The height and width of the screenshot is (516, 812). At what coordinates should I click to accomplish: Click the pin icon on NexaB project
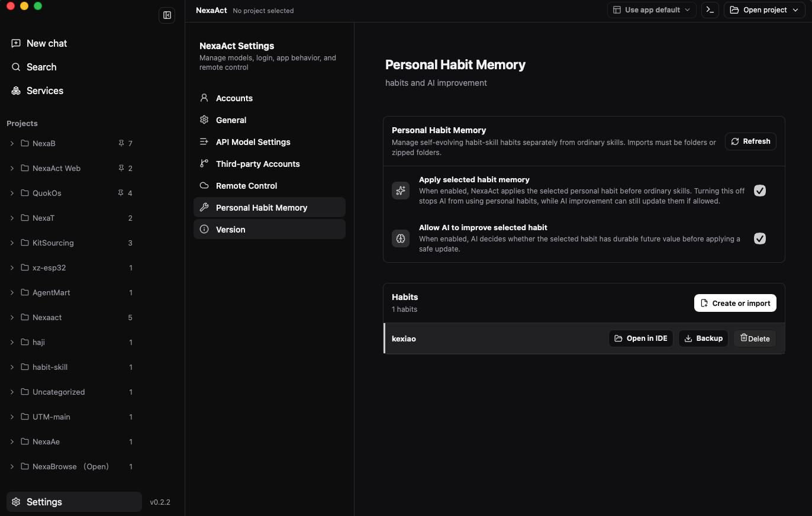(x=121, y=143)
